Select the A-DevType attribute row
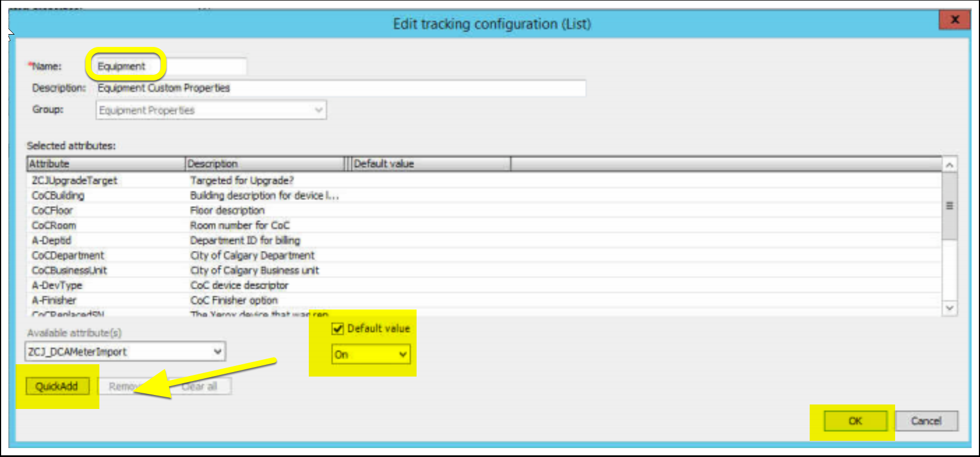This screenshot has width=980, height=457. coord(484,285)
